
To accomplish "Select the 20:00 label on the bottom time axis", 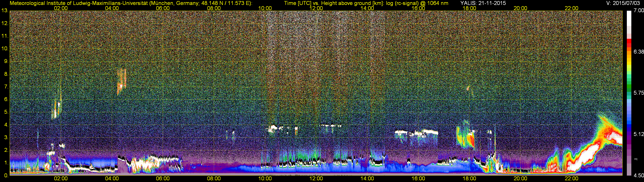I will (521, 179).
